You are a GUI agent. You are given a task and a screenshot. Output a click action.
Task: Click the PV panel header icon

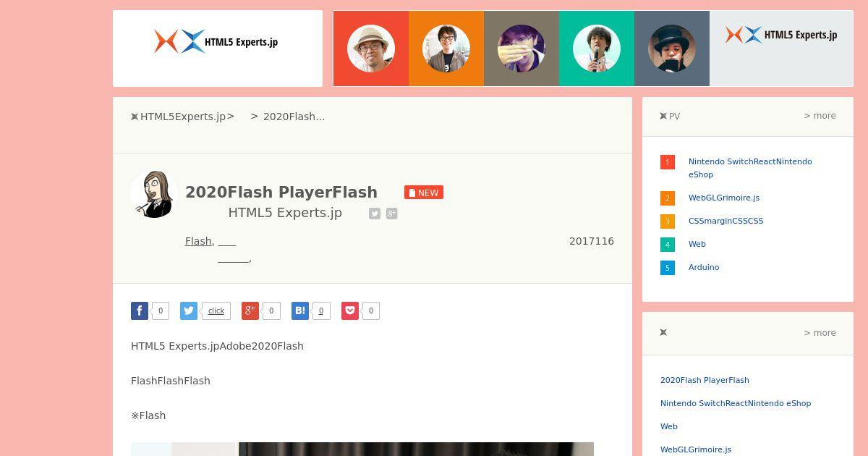(x=663, y=116)
